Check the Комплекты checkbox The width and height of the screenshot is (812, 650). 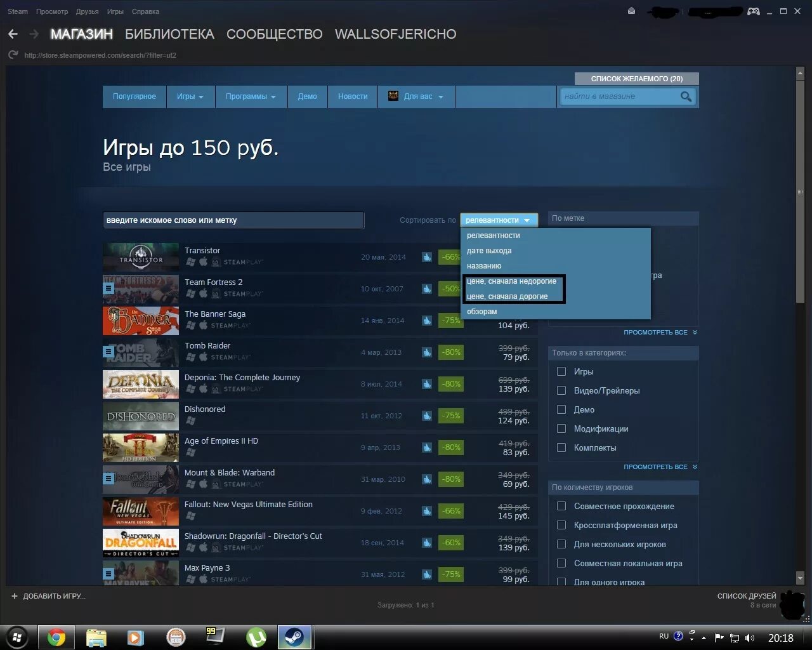coord(561,448)
